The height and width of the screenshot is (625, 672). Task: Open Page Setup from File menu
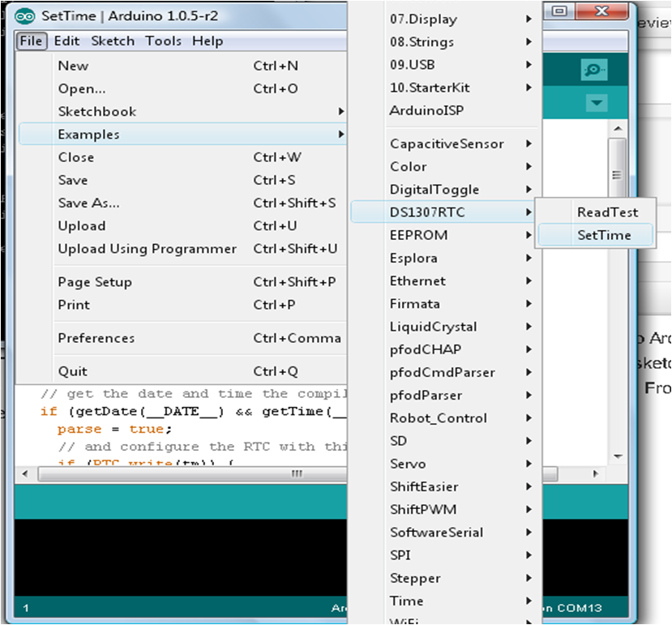click(182, 282)
